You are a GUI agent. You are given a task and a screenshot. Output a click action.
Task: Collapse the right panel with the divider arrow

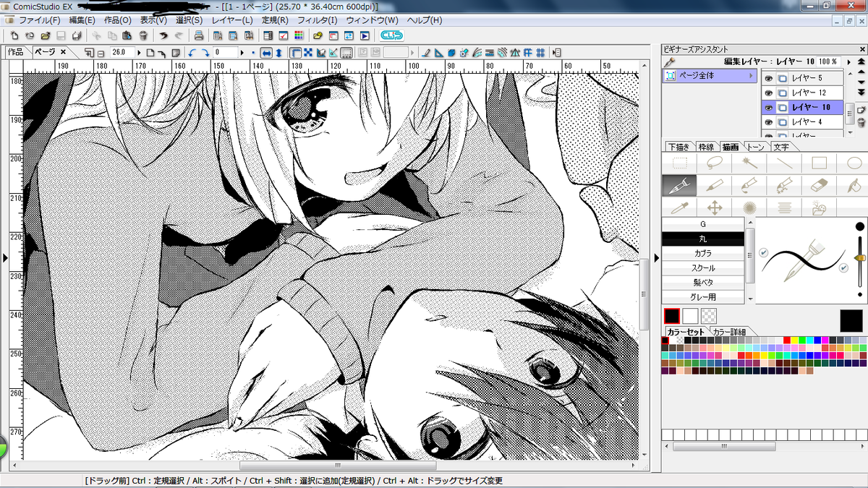pyautogui.click(x=656, y=257)
